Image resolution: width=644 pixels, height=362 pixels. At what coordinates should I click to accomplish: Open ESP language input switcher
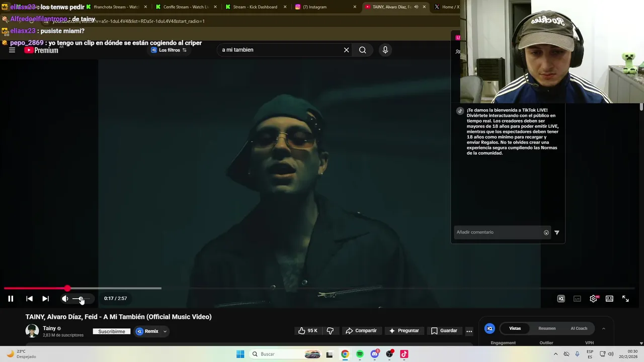[x=590, y=354]
